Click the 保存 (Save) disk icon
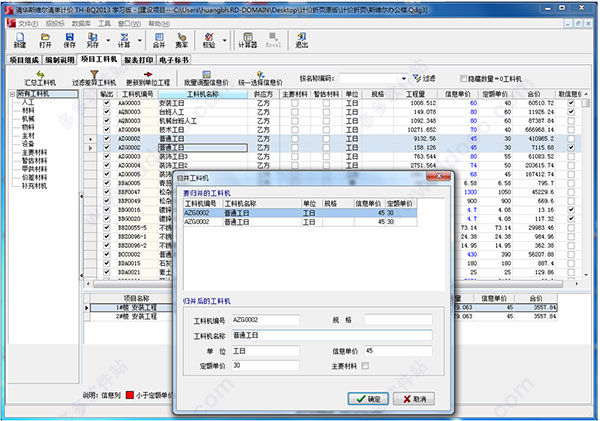The width and height of the screenshot is (600, 421). pyautogui.click(x=69, y=40)
